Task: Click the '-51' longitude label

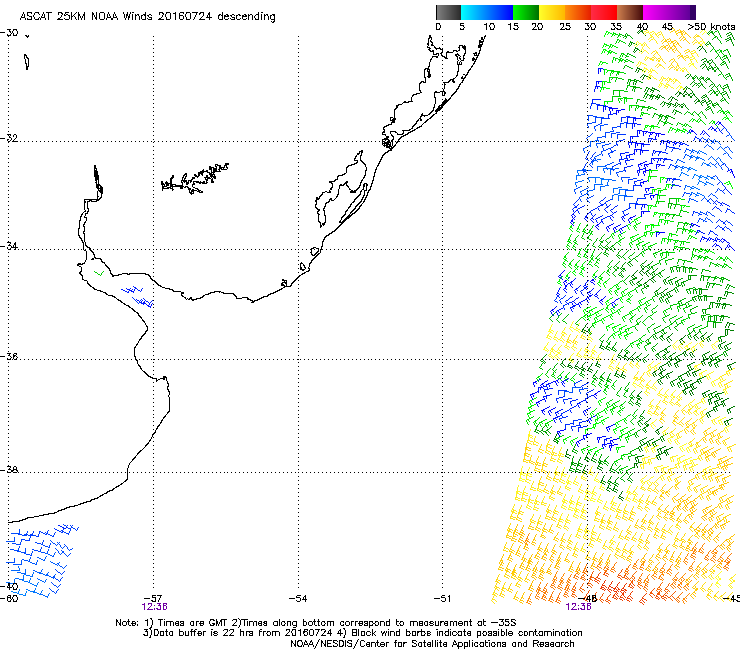Action: [x=442, y=598]
